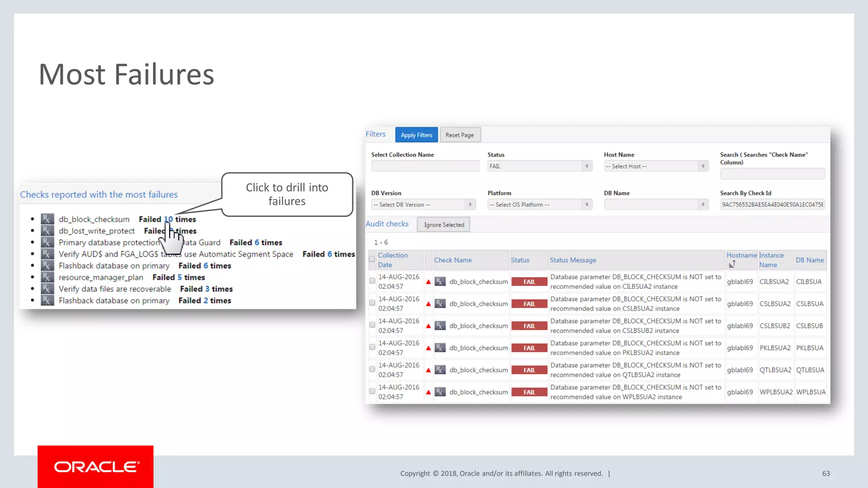Click the Hostname column sort arrow icon
The image size is (868, 488).
732,264
